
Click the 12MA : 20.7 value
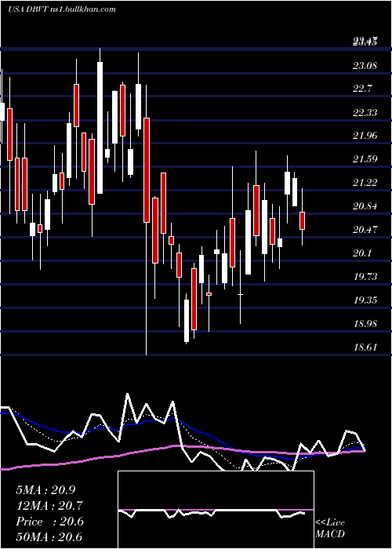tap(49, 506)
